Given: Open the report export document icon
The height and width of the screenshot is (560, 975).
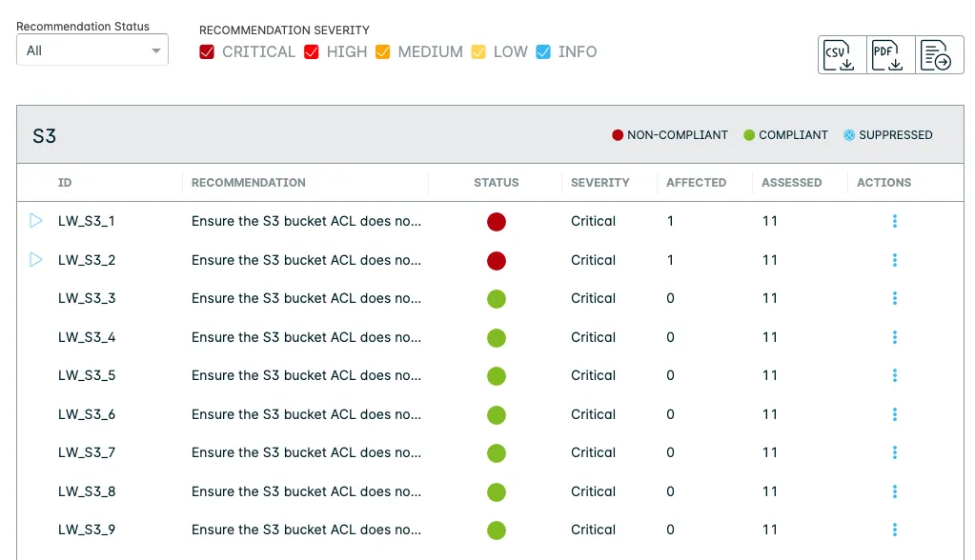Looking at the screenshot, I should click(x=939, y=54).
